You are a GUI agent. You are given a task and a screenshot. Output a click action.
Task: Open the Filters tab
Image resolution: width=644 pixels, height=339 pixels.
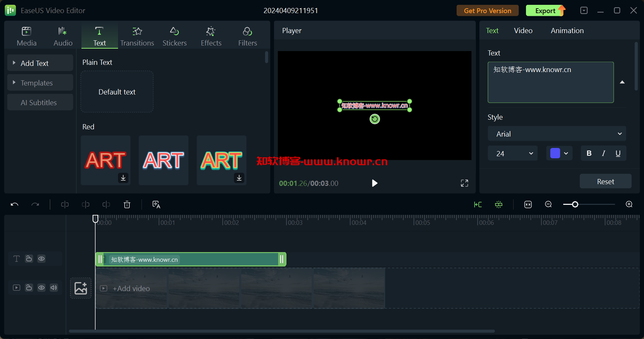point(247,36)
